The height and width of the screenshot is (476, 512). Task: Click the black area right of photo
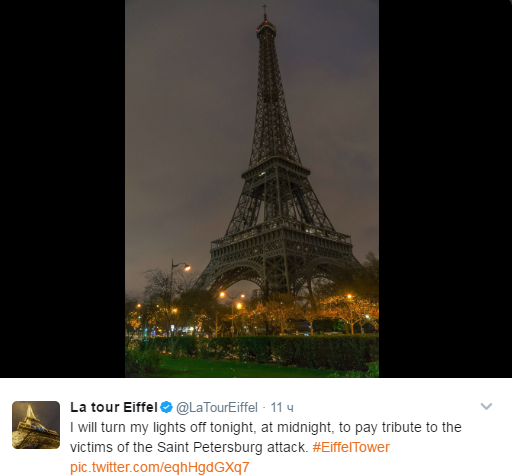click(445, 189)
